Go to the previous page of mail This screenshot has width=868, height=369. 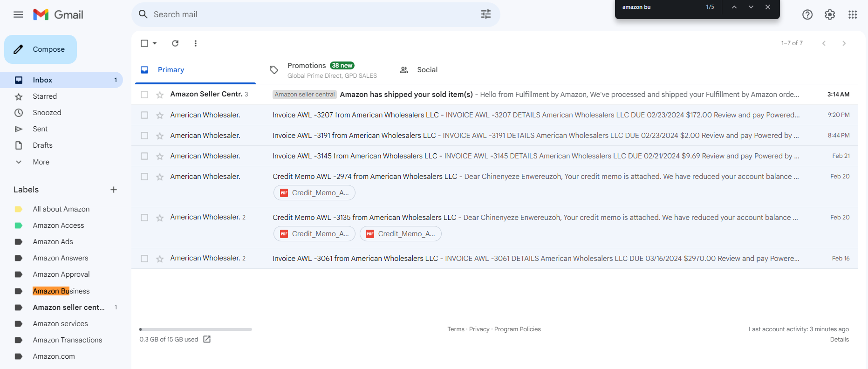pos(824,43)
